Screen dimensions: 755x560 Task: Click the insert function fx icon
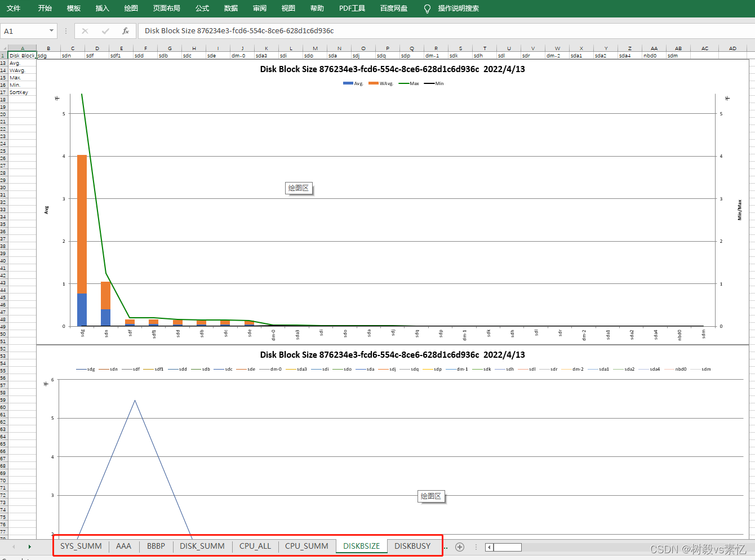126,31
